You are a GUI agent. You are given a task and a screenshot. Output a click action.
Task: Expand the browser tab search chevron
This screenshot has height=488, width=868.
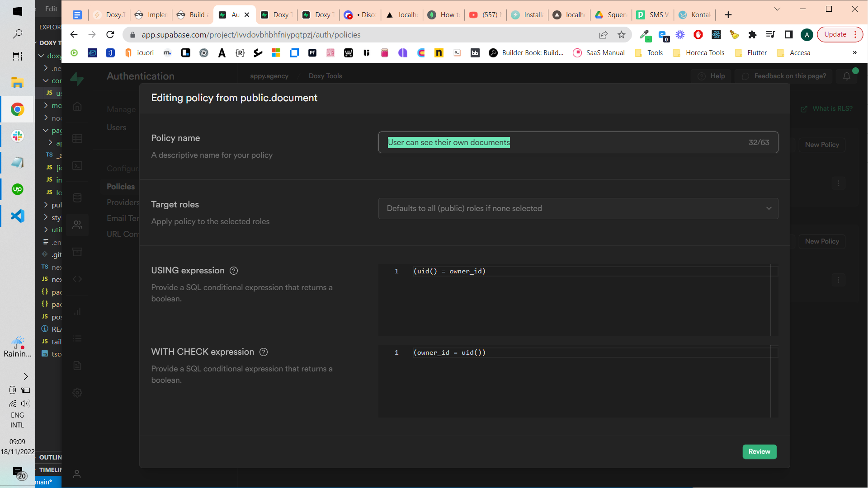[x=777, y=9]
